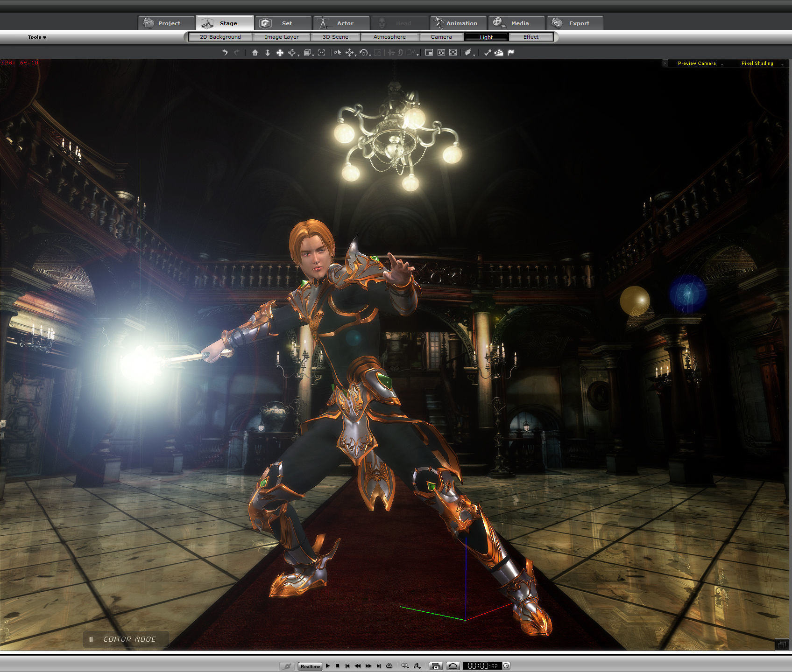Screen dimensions: 792x672
Task: Click the feather effect tool icon
Action: point(468,53)
